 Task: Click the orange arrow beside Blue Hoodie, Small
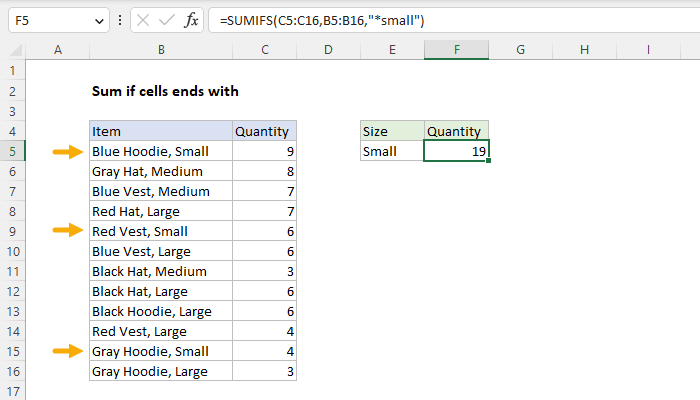(x=67, y=151)
